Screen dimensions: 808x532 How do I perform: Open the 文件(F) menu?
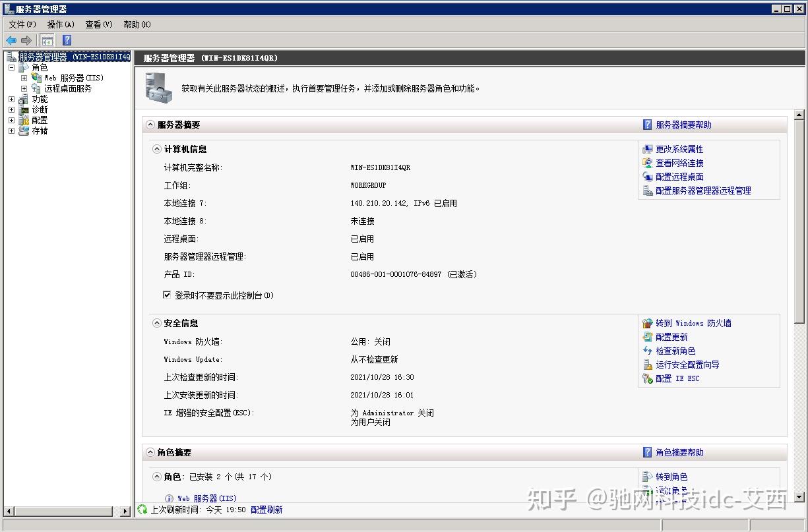click(x=22, y=24)
